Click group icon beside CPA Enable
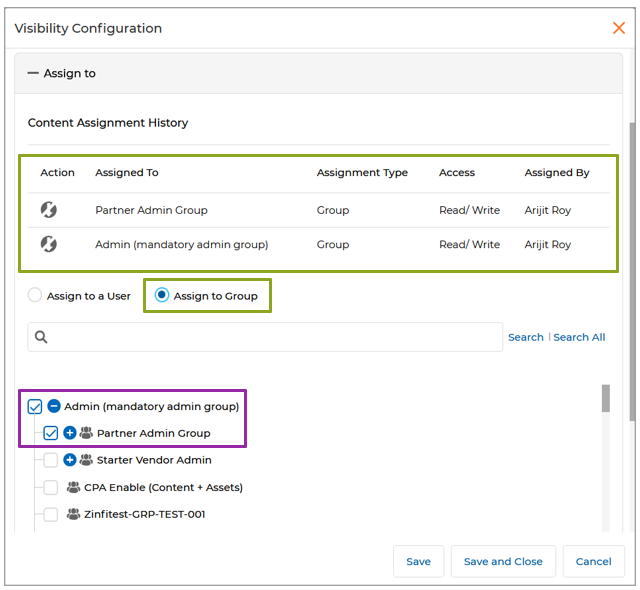Image resolution: width=640 pixels, height=590 pixels. (x=73, y=487)
